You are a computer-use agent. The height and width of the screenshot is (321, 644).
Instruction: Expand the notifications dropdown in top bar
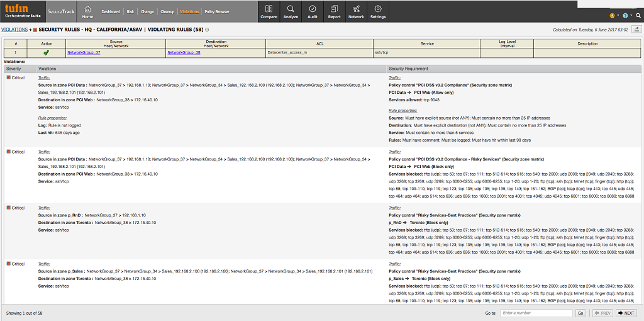click(613, 15)
